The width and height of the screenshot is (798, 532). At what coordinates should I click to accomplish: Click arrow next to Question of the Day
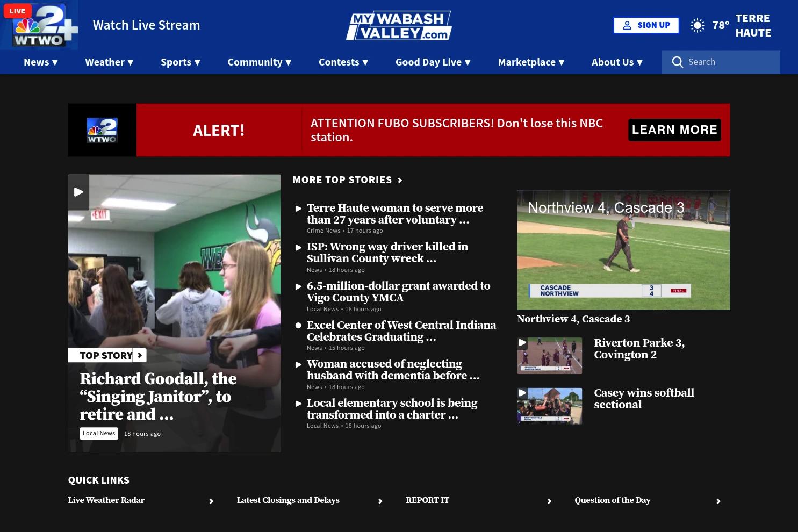[x=718, y=501]
